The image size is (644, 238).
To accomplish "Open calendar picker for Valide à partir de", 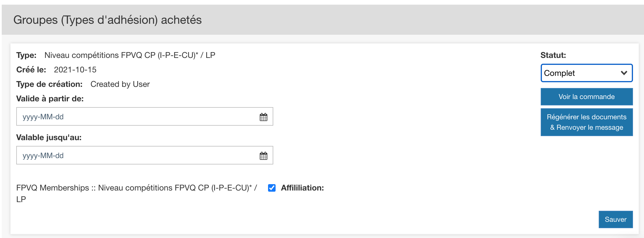I will [263, 117].
